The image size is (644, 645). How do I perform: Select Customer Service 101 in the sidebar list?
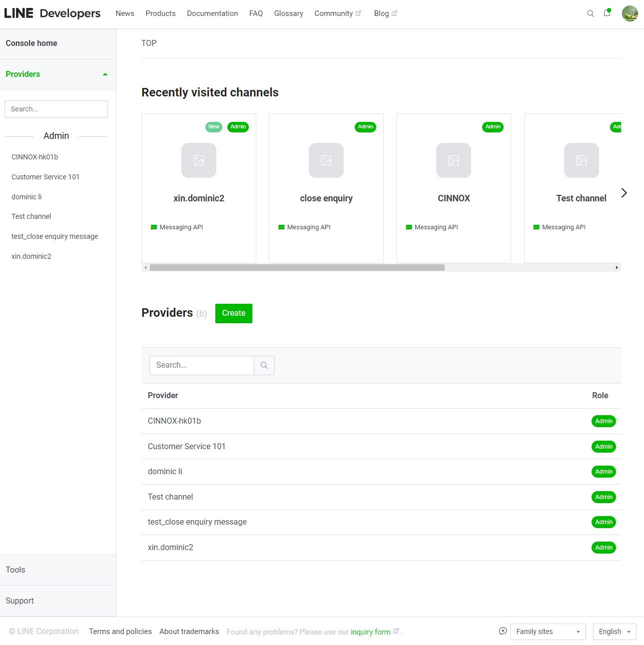45,177
